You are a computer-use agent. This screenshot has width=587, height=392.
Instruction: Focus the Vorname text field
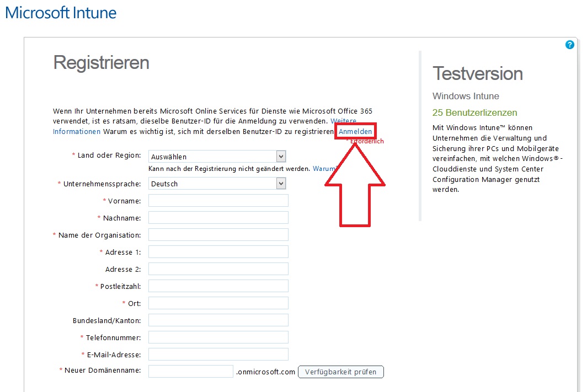(x=218, y=201)
